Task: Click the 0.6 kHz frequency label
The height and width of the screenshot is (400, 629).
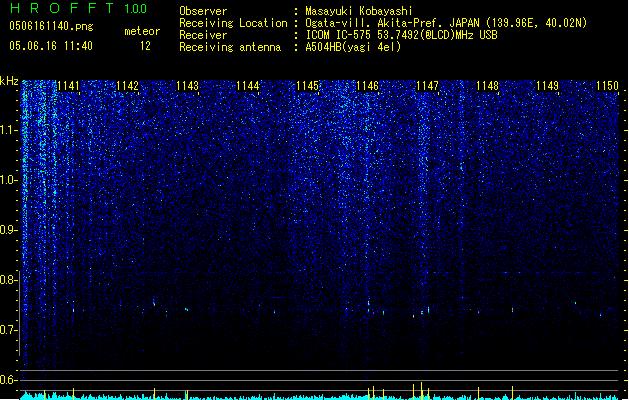Action: [8, 380]
